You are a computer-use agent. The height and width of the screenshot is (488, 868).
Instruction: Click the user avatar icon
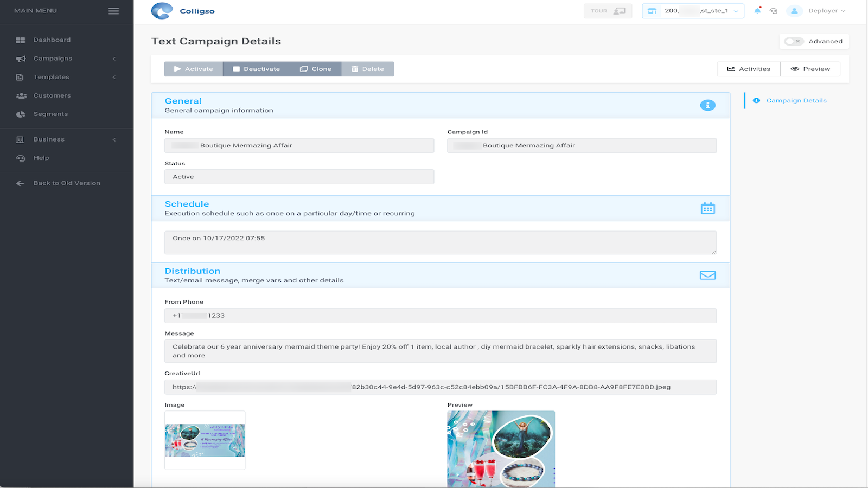click(794, 11)
